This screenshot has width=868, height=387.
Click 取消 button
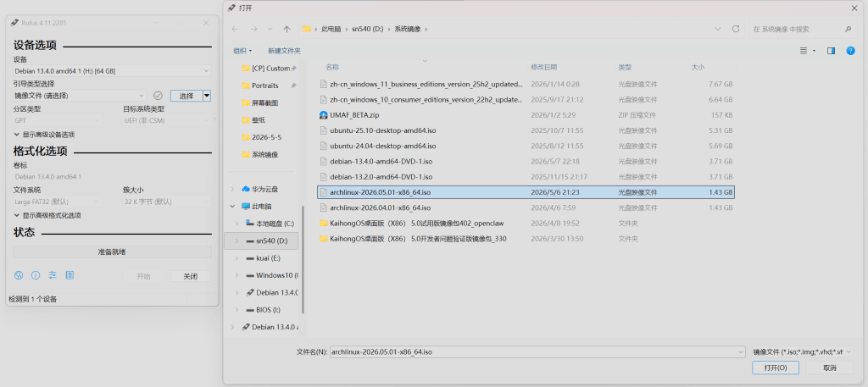[829, 368]
